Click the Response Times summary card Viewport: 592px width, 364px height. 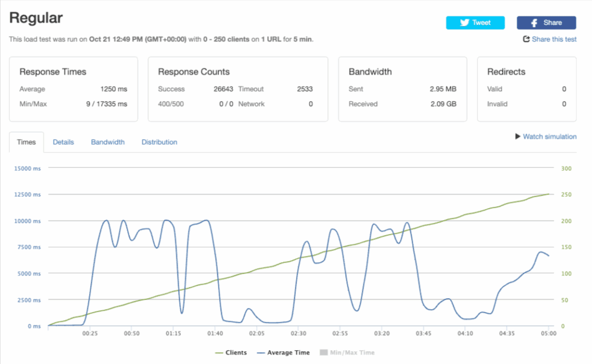(73, 89)
